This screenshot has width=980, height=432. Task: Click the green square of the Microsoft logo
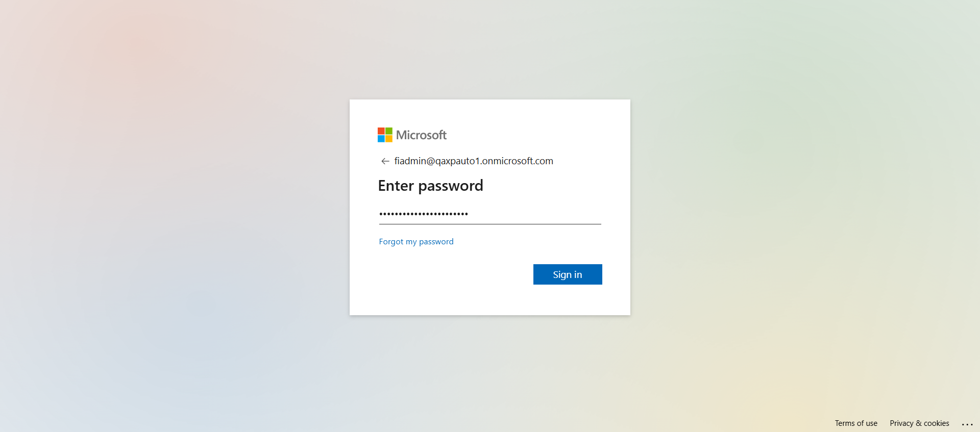[x=389, y=131]
